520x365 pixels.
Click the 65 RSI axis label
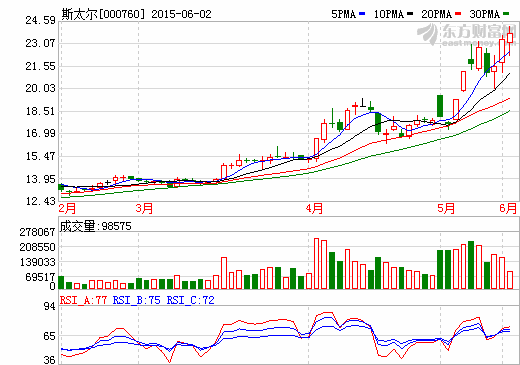(49, 336)
